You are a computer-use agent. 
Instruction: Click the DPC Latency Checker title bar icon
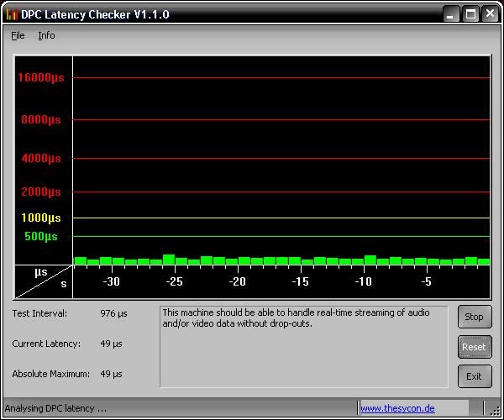click(12, 13)
